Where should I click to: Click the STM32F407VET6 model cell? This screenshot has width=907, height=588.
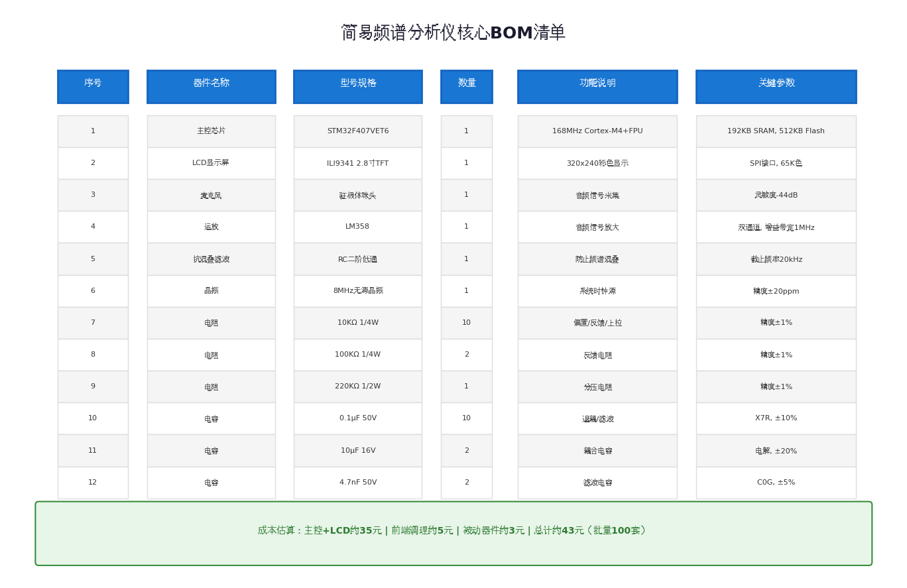click(358, 131)
